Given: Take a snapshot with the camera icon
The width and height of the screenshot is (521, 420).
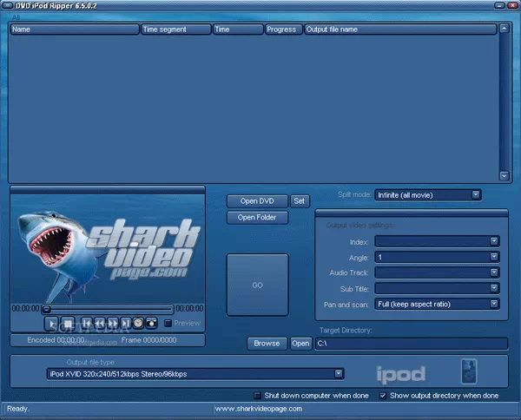Looking at the screenshot, I should [x=151, y=323].
